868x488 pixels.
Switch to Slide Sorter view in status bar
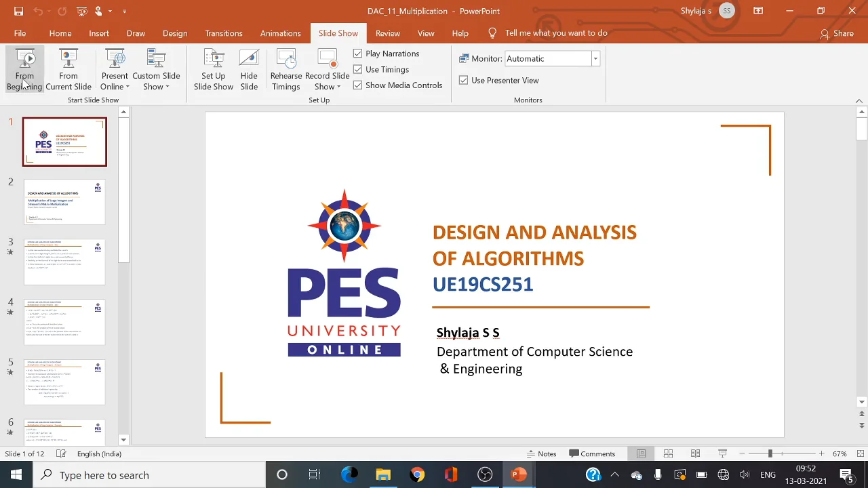coord(668,453)
